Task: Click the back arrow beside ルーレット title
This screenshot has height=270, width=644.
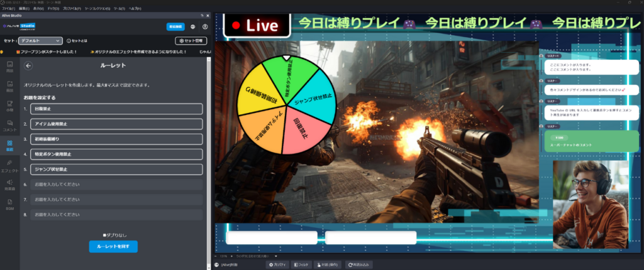Action: pyautogui.click(x=29, y=65)
